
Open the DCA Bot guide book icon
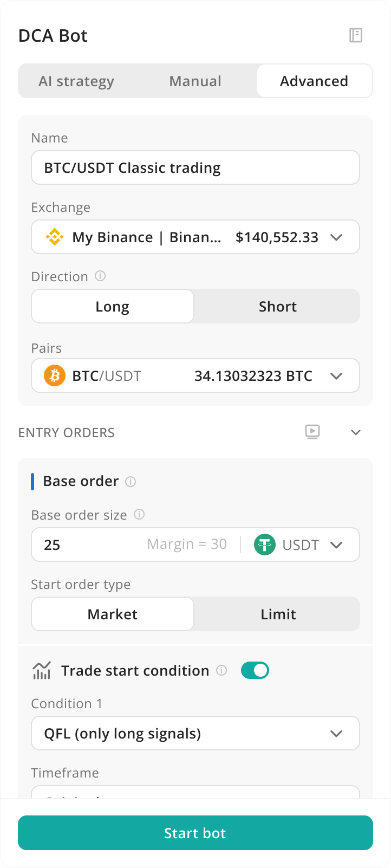click(x=356, y=35)
